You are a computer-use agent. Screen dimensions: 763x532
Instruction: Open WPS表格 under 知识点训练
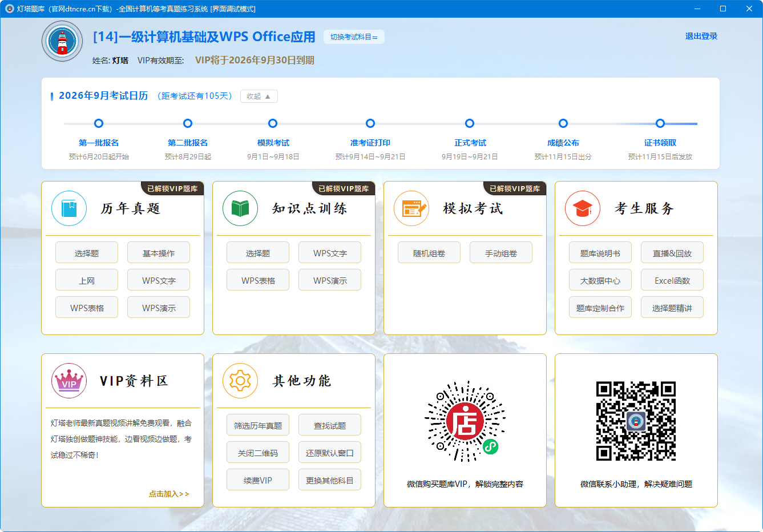[258, 280]
